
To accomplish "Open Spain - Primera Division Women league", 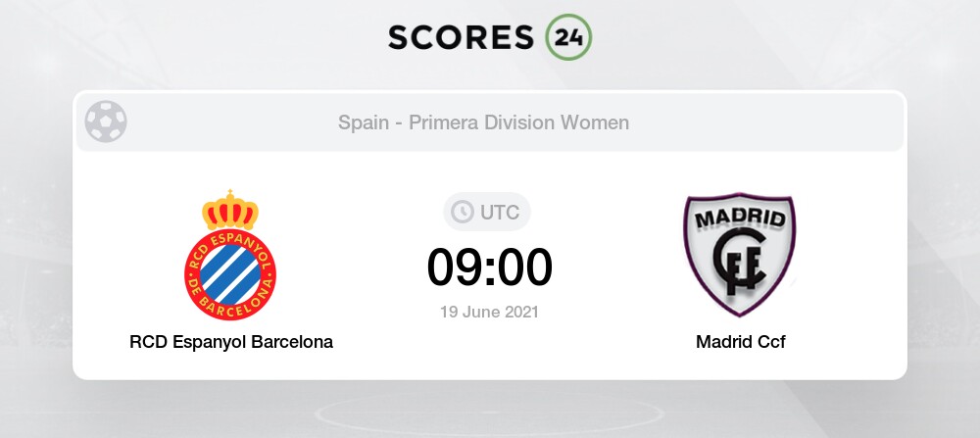I will point(484,122).
